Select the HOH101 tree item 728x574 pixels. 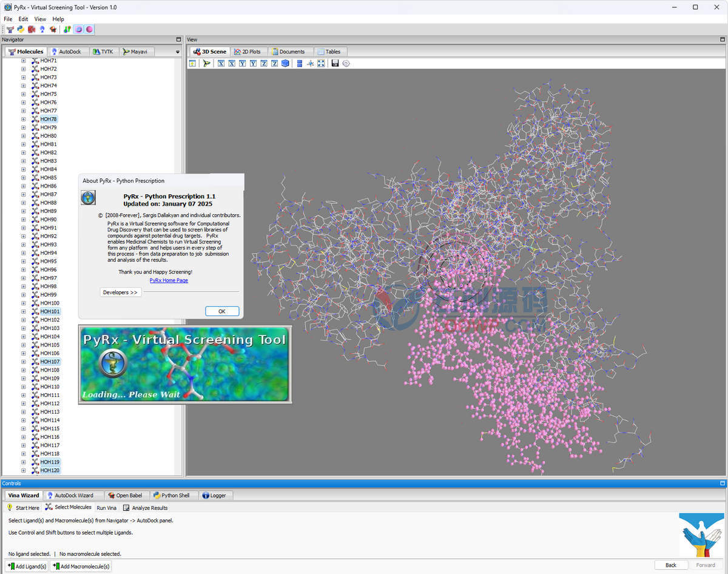[50, 311]
